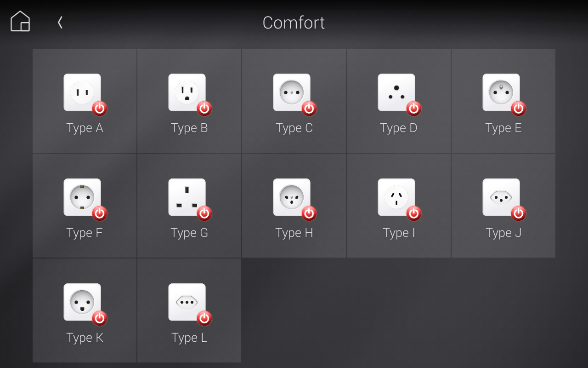
Task: Switch on the Type F socket power button
Action: [x=101, y=213]
